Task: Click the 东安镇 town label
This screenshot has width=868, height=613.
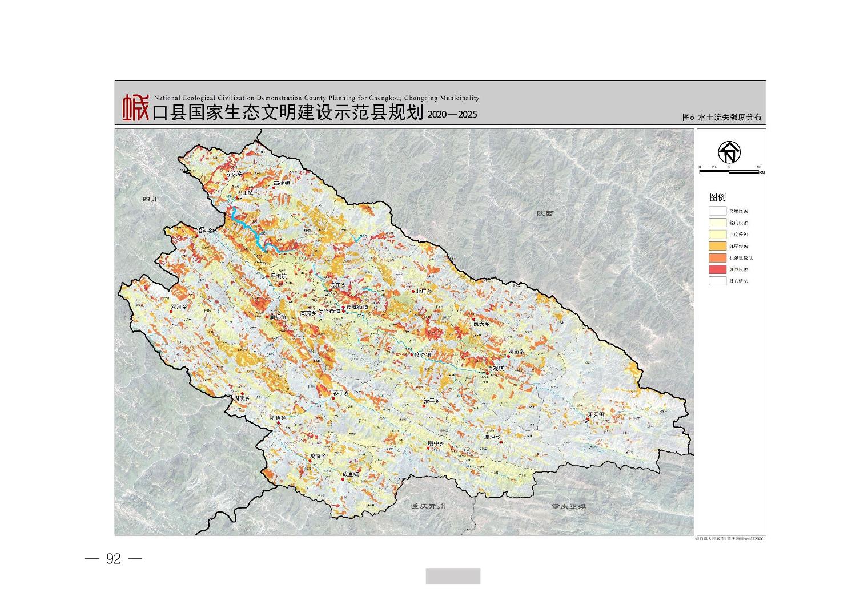Action: click(x=595, y=414)
